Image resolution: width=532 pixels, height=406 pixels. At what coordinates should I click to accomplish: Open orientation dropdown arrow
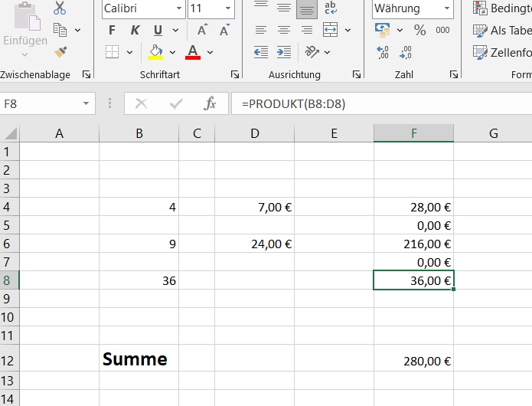click(x=327, y=52)
